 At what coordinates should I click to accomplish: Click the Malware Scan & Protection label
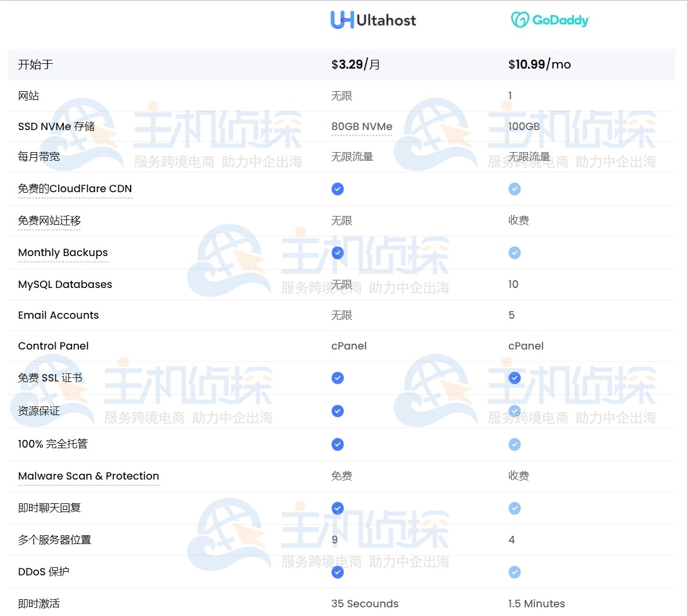coord(89,476)
